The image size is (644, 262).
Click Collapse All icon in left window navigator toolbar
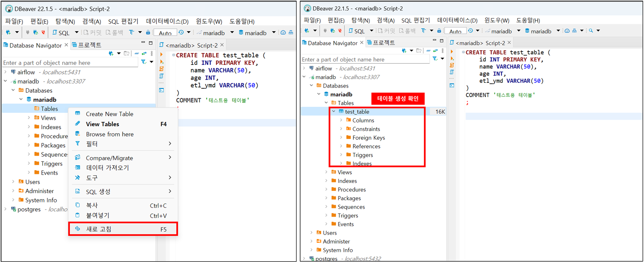(137, 54)
